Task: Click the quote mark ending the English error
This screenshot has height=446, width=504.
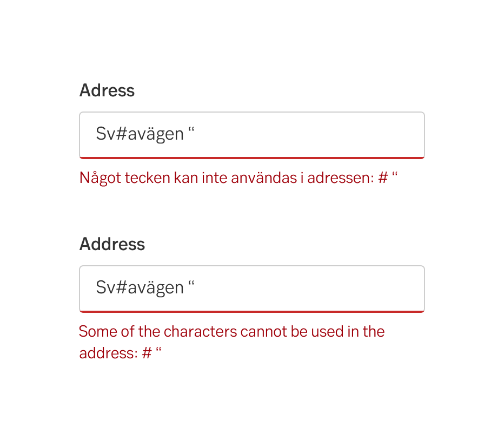Action: (158, 351)
